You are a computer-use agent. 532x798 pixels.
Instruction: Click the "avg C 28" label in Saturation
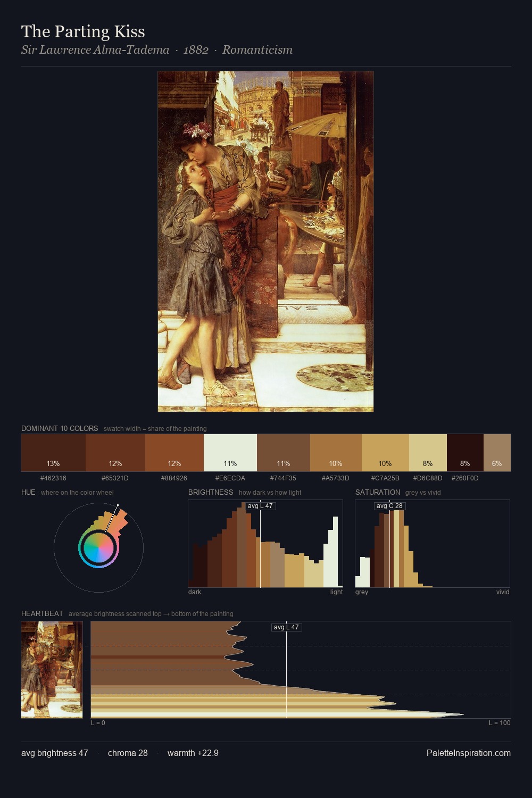[x=389, y=506]
